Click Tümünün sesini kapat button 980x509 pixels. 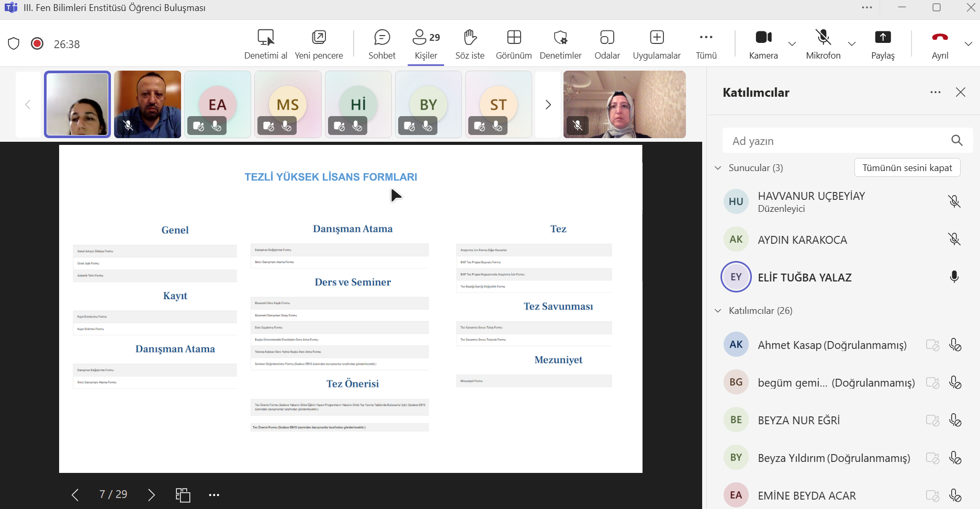[907, 168]
